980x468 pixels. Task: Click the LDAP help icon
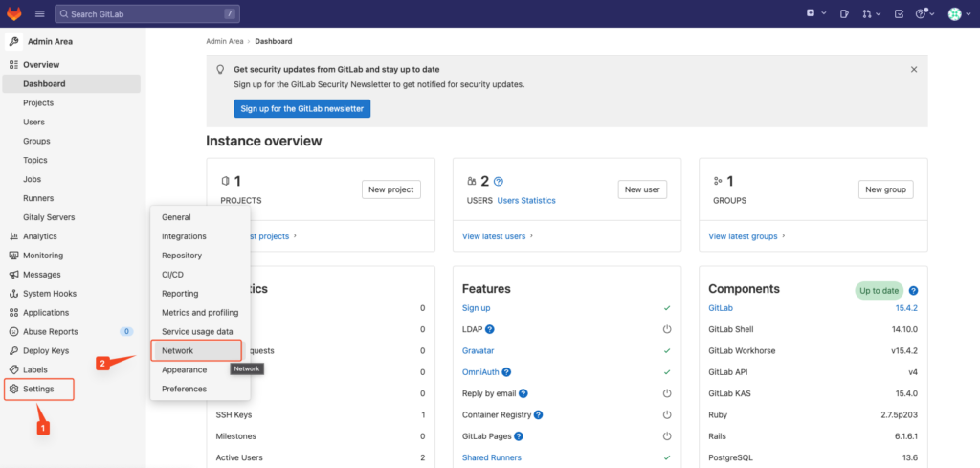tap(490, 329)
